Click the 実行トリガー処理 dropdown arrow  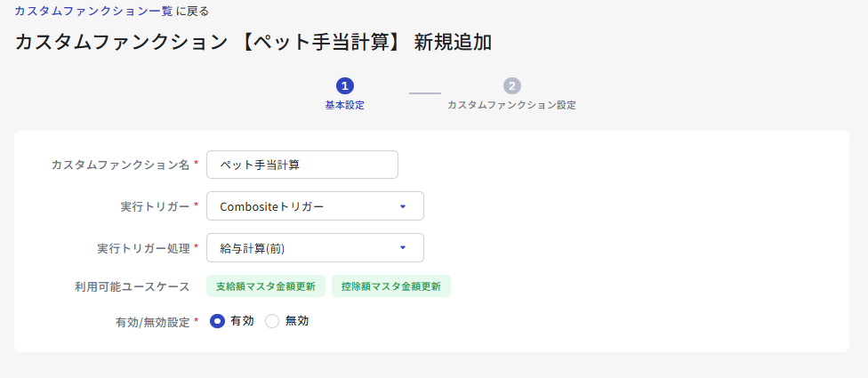pyautogui.click(x=403, y=247)
